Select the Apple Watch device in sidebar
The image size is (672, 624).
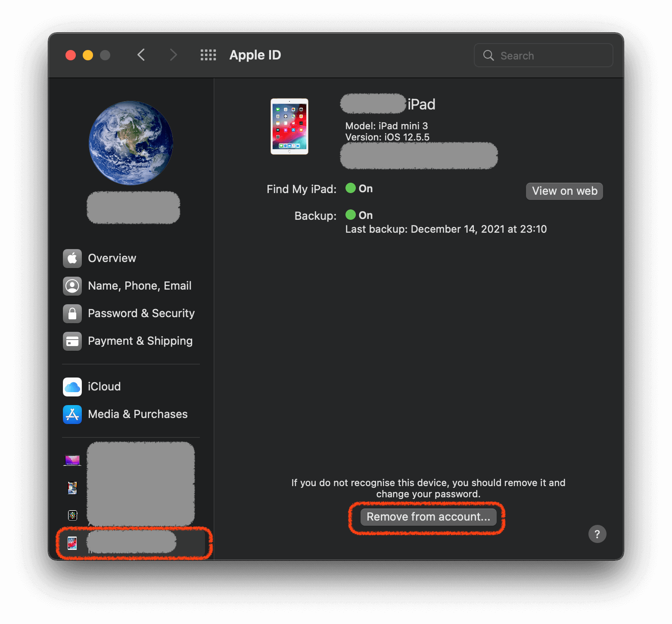(72, 515)
